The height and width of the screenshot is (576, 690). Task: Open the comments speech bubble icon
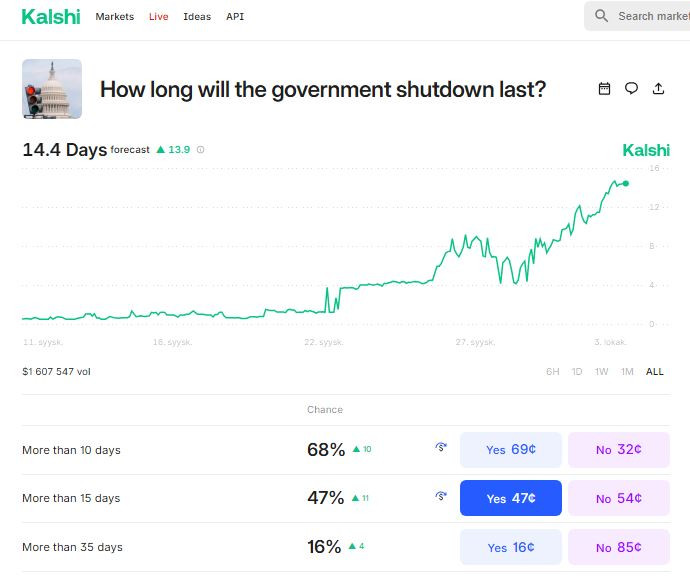631,89
